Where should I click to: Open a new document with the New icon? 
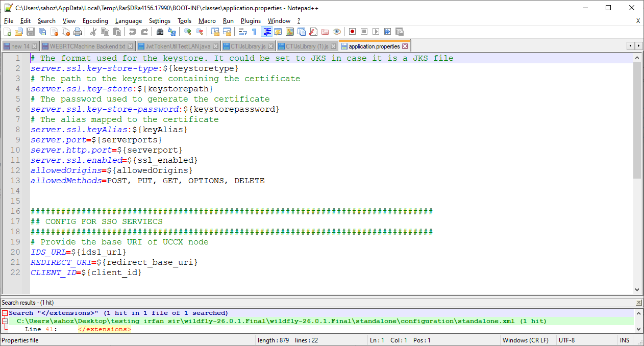coord(8,32)
